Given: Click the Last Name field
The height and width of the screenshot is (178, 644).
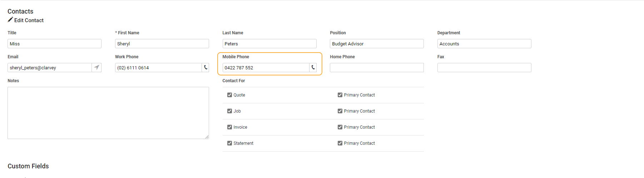Looking at the screenshot, I should [269, 44].
